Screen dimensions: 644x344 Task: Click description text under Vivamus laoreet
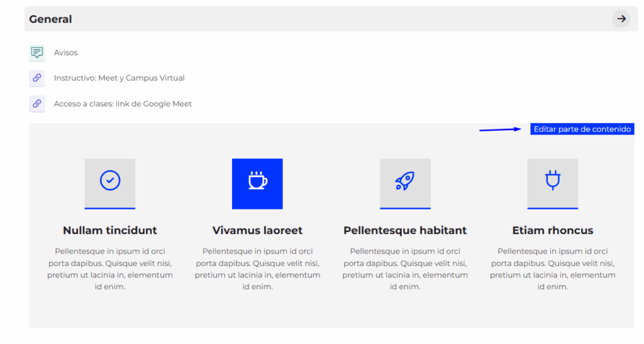click(257, 269)
